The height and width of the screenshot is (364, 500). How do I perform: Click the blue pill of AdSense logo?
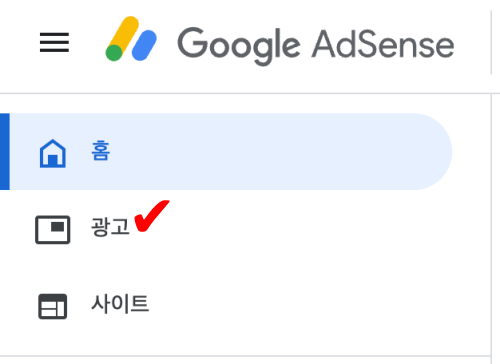pyautogui.click(x=144, y=45)
